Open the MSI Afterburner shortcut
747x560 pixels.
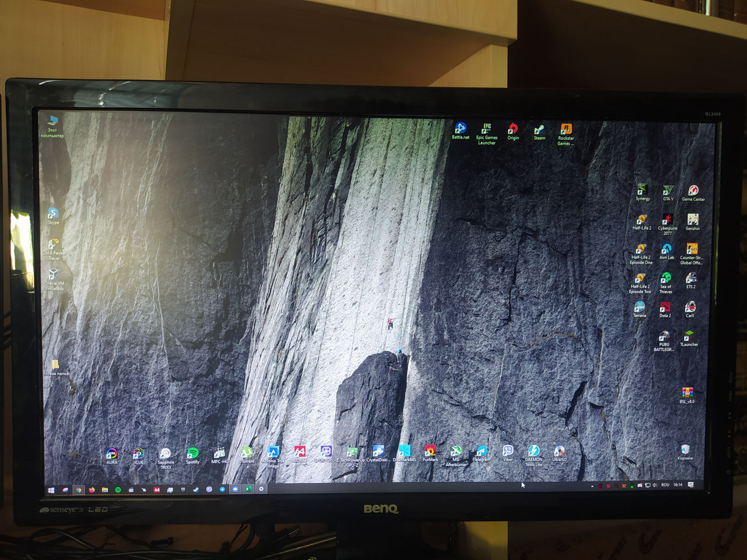[x=456, y=456]
